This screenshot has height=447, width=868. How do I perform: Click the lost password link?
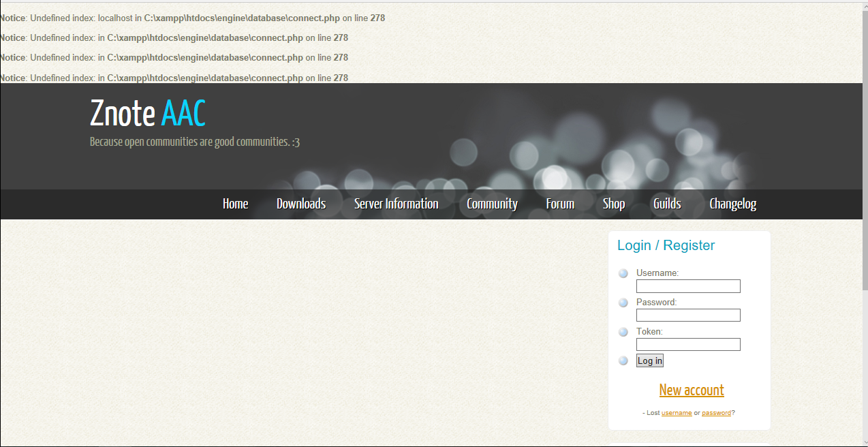click(716, 413)
